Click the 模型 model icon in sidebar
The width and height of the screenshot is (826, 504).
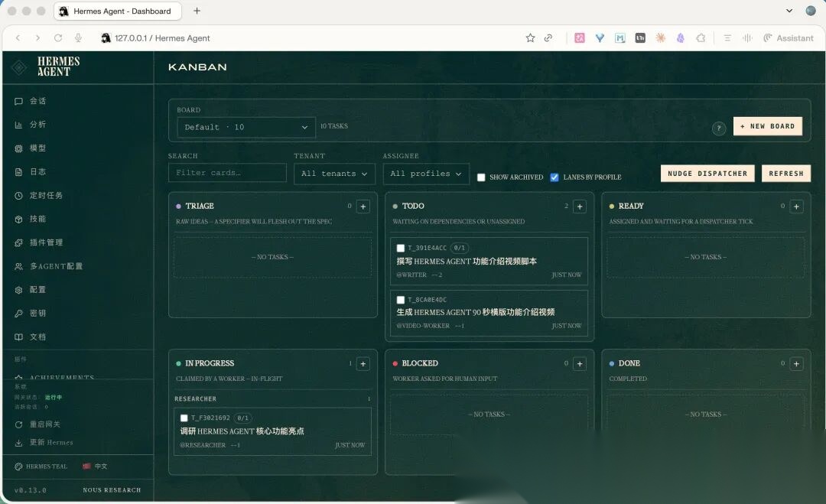point(18,148)
